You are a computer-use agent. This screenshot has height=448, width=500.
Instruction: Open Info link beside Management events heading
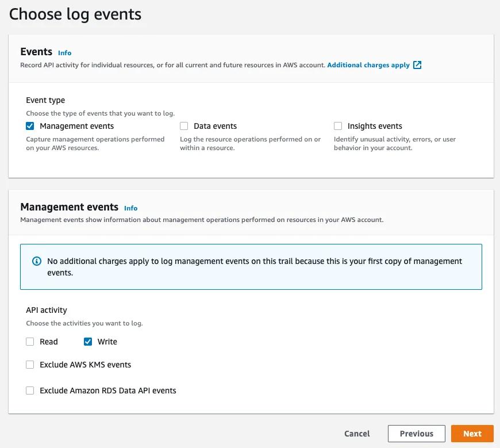point(130,208)
